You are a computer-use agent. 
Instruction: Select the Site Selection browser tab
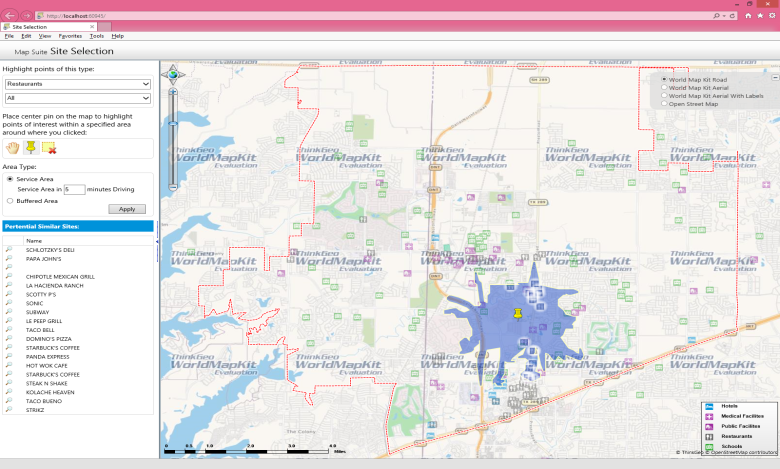49,27
